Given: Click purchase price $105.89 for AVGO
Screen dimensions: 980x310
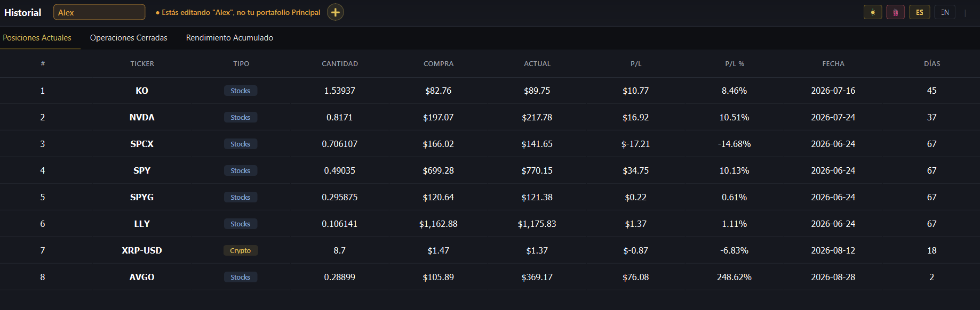Looking at the screenshot, I should (x=439, y=277).
